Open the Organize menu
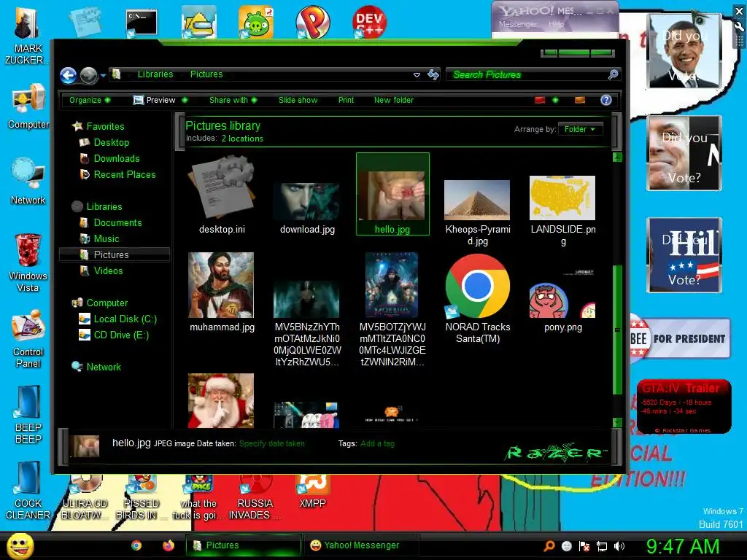The height and width of the screenshot is (560, 747). (90, 100)
